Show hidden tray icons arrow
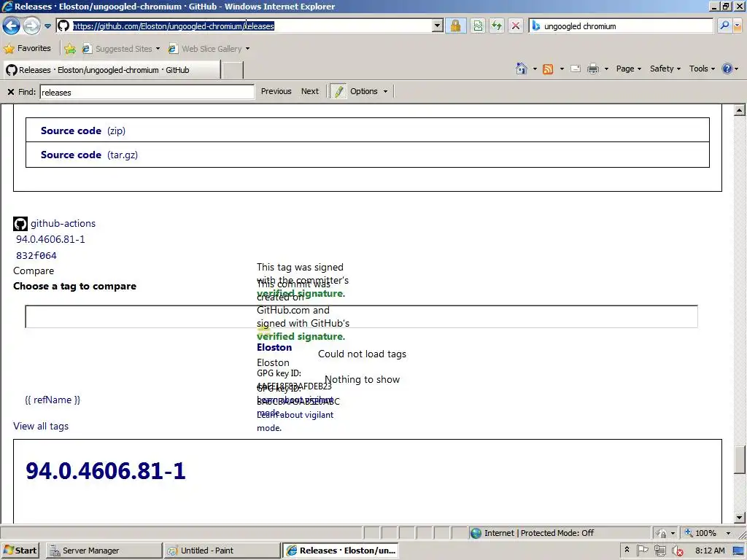 (627, 550)
